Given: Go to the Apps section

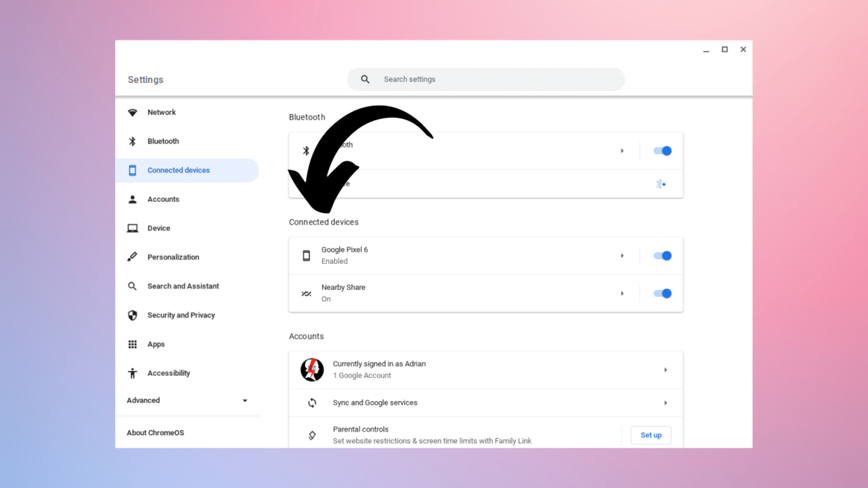Looking at the screenshot, I should [x=187, y=344].
